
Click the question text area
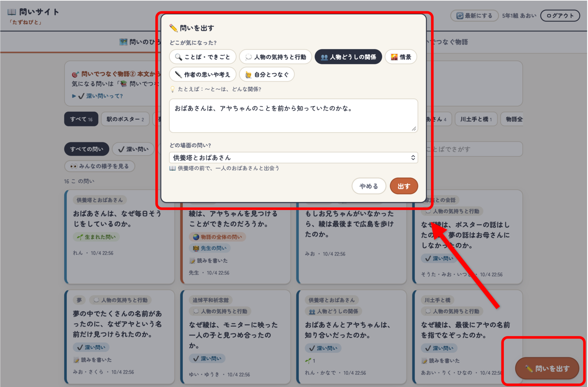[293, 115]
